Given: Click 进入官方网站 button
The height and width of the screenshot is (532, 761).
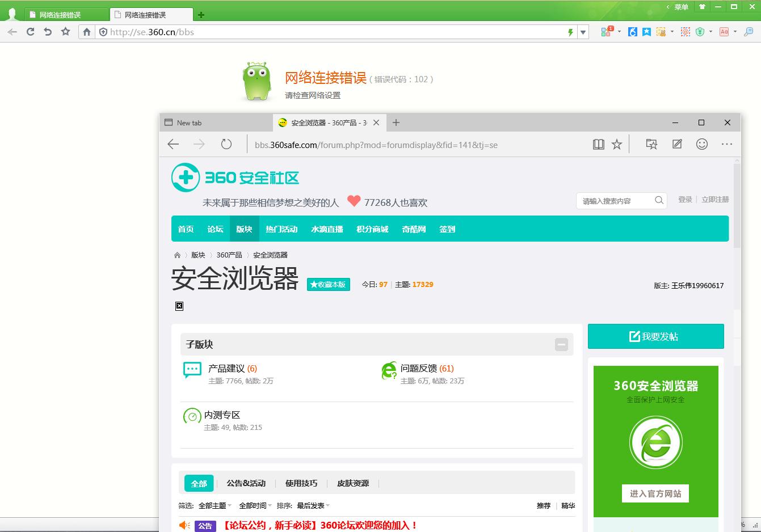Looking at the screenshot, I should tap(655, 493).
